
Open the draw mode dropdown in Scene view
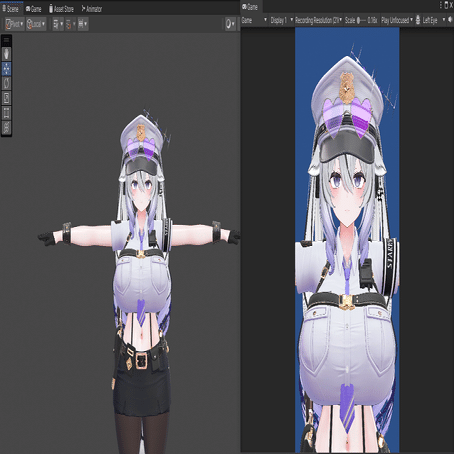pos(230,24)
